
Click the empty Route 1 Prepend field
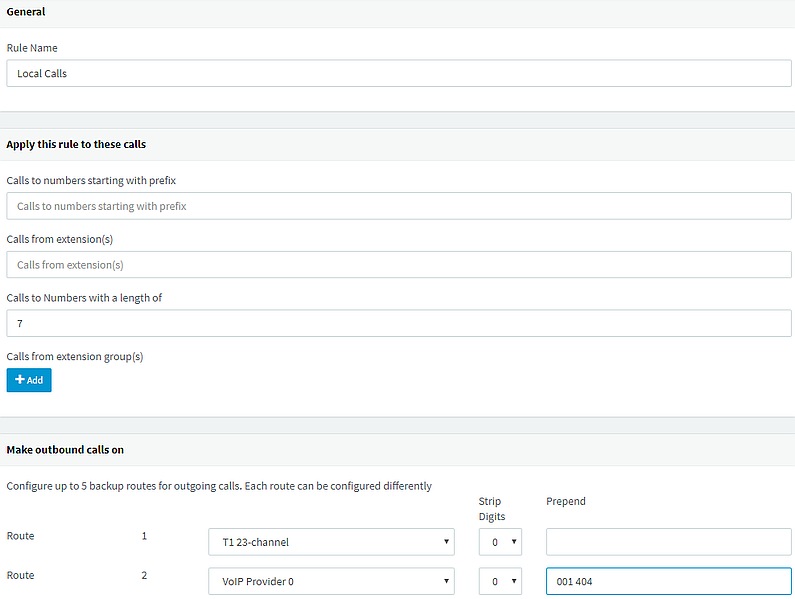[668, 542]
